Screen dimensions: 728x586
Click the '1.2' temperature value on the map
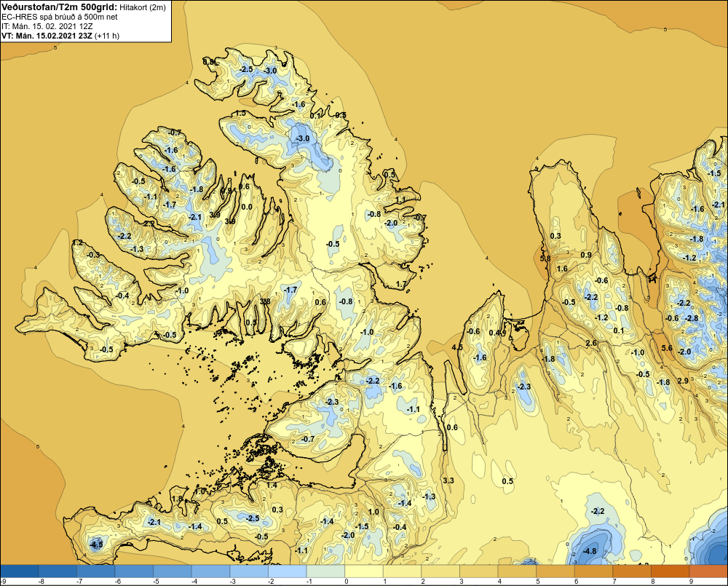(x=78, y=242)
